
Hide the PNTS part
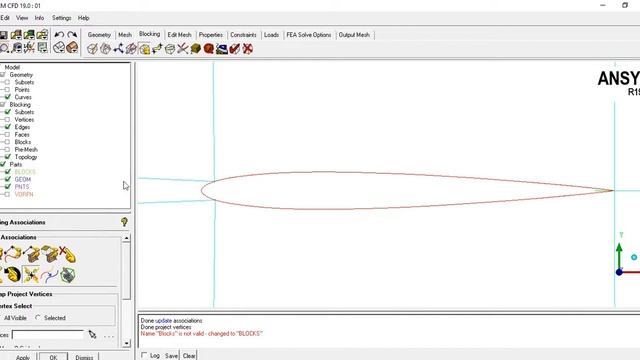7,187
